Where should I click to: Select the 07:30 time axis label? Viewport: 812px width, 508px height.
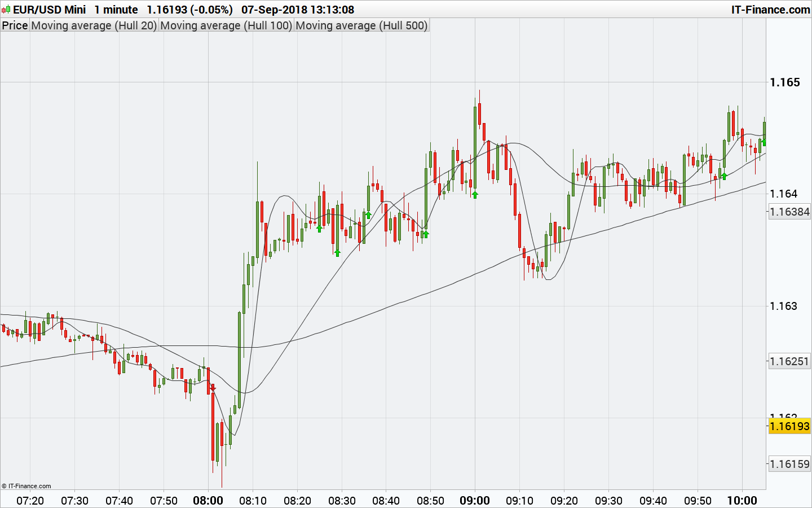(74, 501)
